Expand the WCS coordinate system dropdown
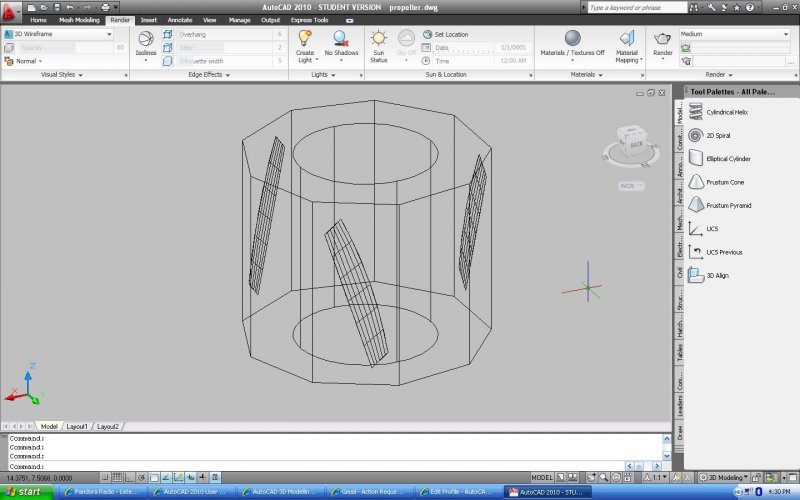Image resolution: width=800 pixels, height=500 pixels. [x=631, y=185]
